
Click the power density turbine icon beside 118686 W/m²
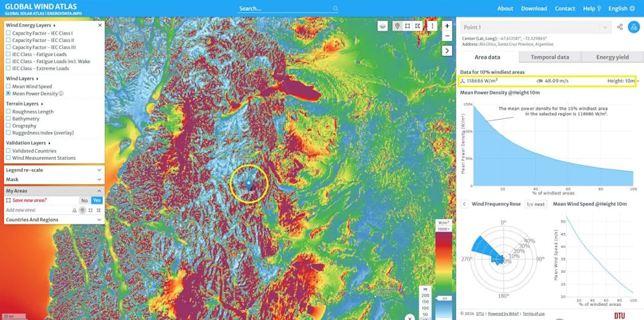462,81
